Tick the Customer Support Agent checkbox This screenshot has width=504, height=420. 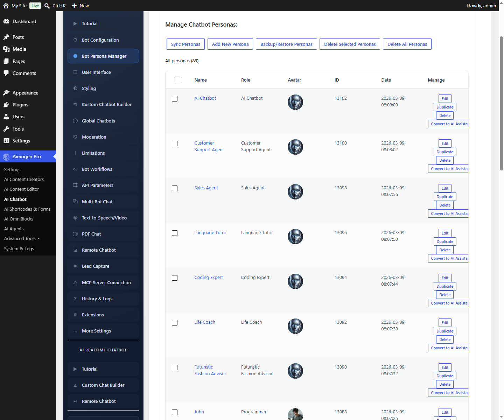coord(175,143)
